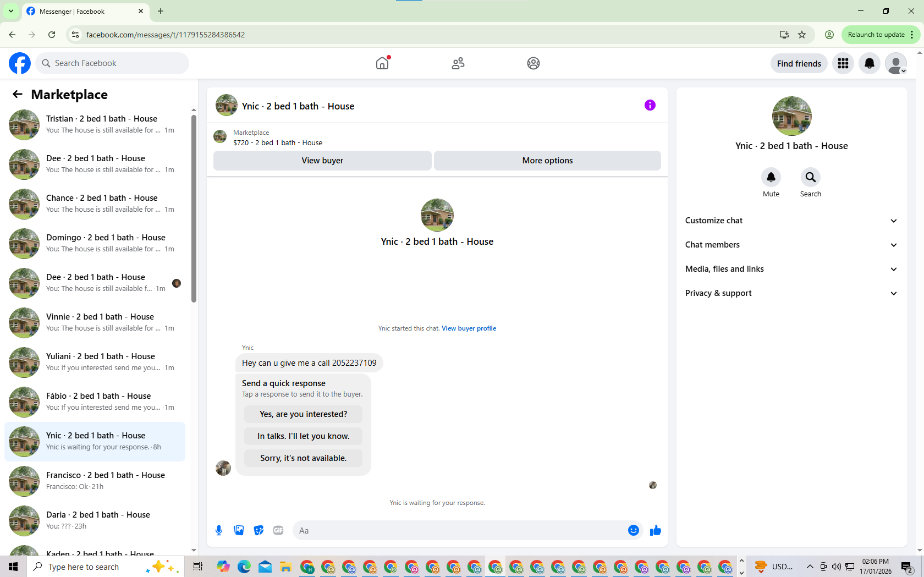Viewport: 924px width, 577px height.
Task: Open Chance 2 bed 1 bath conversation
Action: pos(95,204)
